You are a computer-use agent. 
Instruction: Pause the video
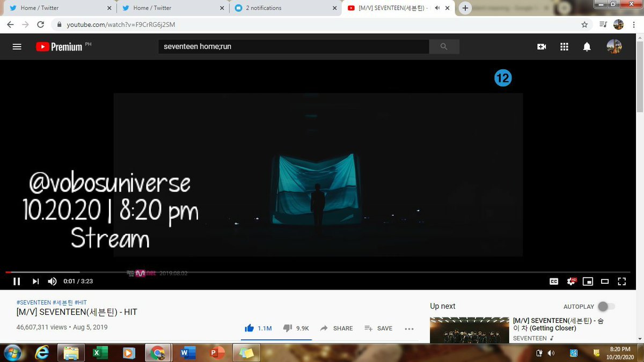click(x=17, y=281)
